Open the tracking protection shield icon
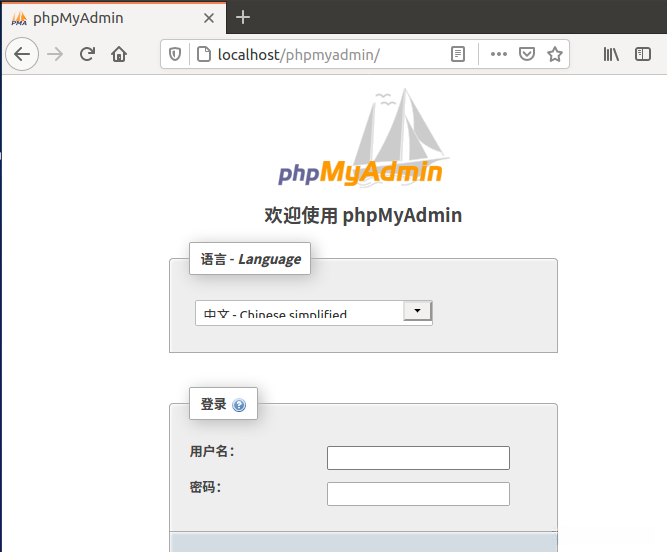667x552 pixels. click(175, 54)
